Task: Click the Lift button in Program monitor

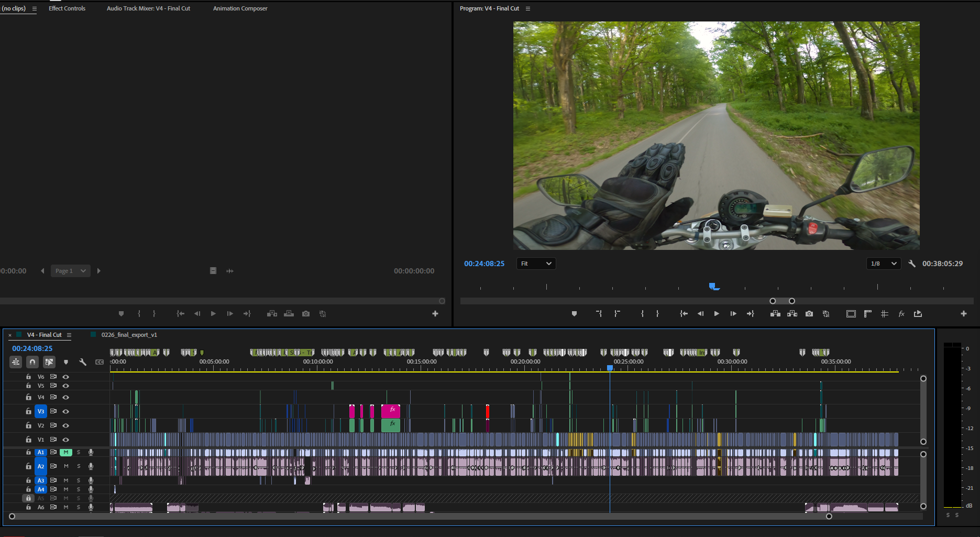Action: (775, 314)
